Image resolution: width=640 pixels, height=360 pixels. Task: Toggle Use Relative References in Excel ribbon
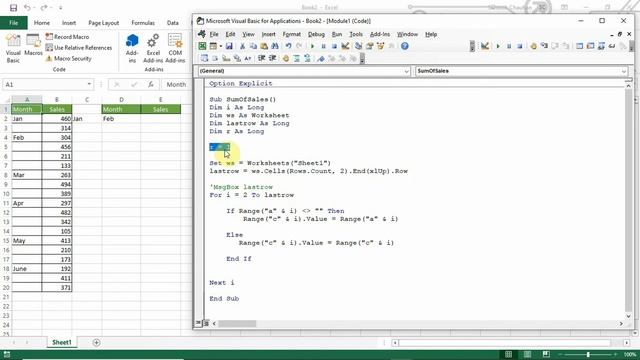click(78, 48)
